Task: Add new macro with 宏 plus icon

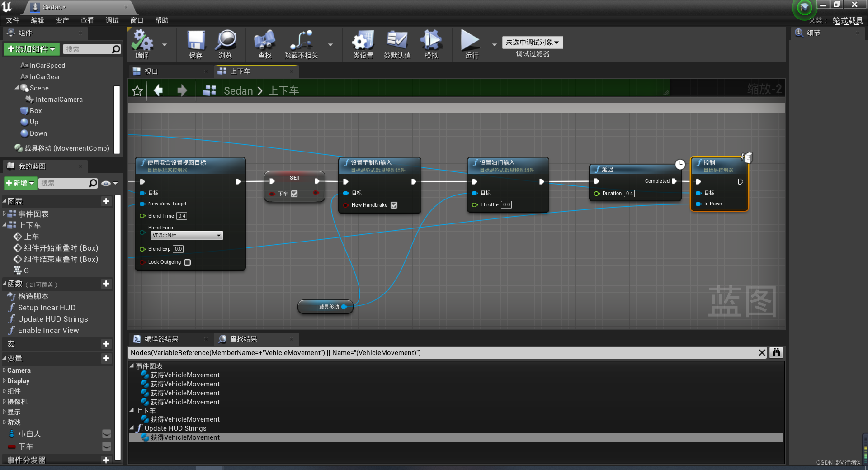Action: pos(106,344)
